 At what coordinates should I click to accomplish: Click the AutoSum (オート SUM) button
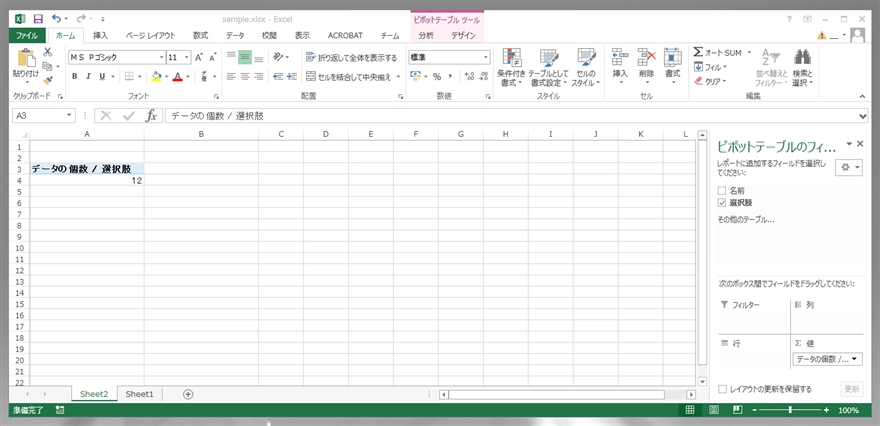(x=718, y=53)
